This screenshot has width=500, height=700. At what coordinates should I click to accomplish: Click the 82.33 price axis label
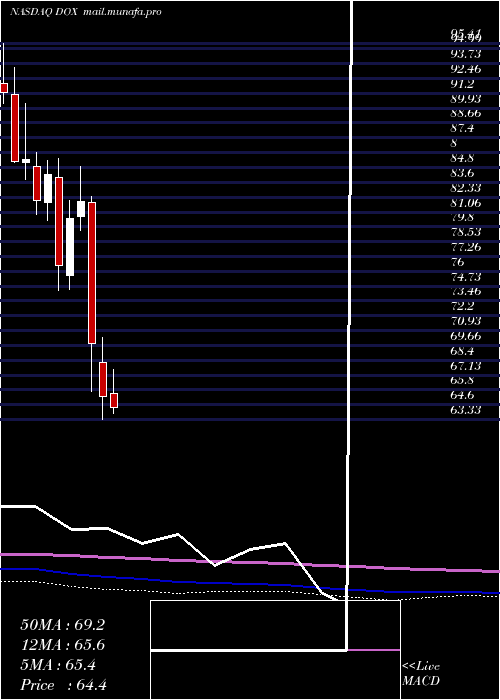[466, 188]
